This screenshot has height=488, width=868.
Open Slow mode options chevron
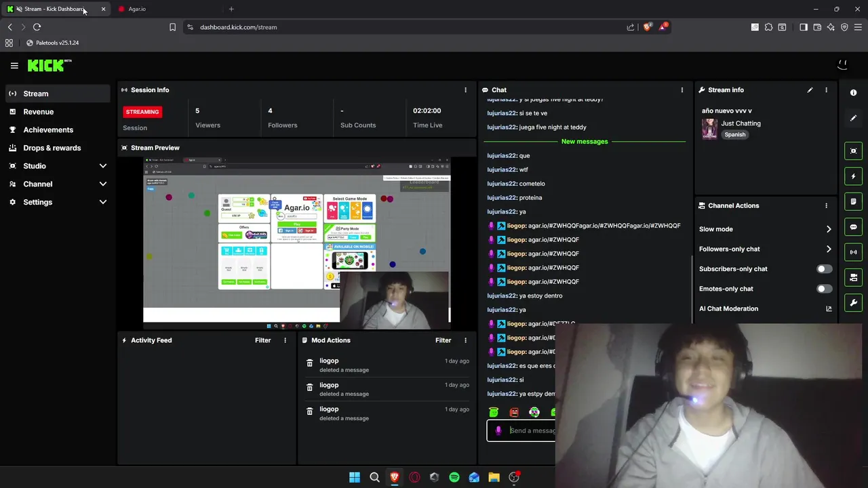tap(829, 229)
